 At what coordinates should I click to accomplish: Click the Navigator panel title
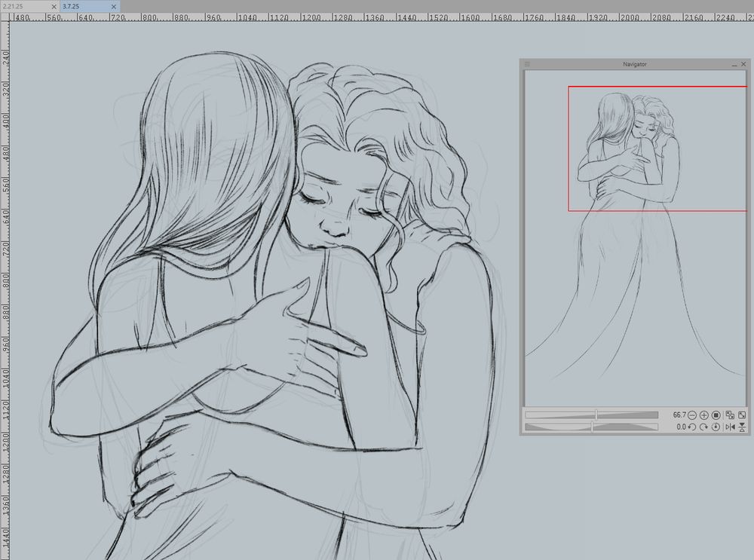coord(635,64)
